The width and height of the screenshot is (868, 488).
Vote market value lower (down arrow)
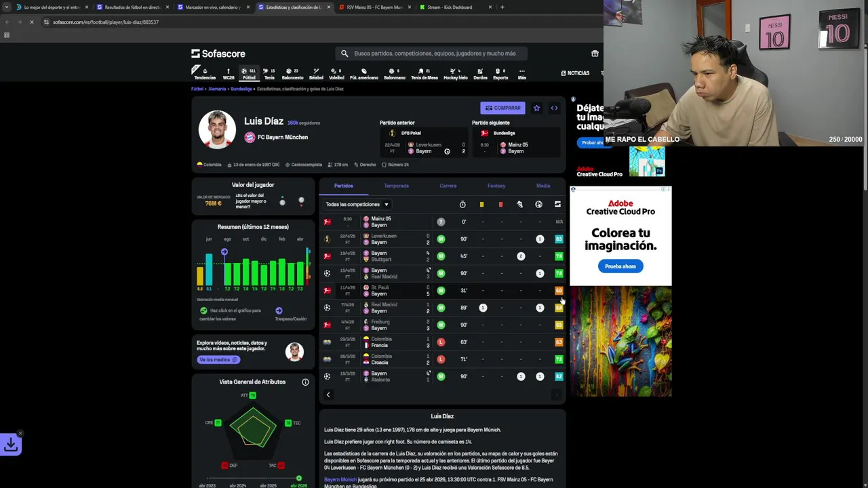pos(301,202)
